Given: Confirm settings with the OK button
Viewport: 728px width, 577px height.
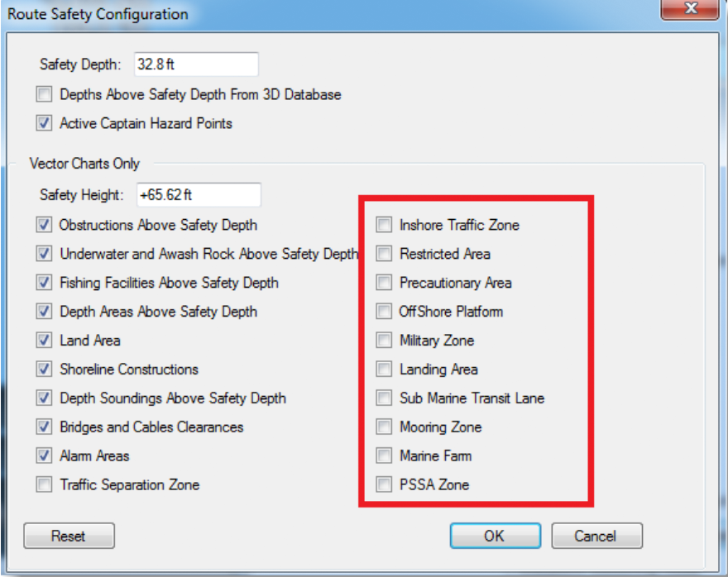Looking at the screenshot, I should coord(495,536).
